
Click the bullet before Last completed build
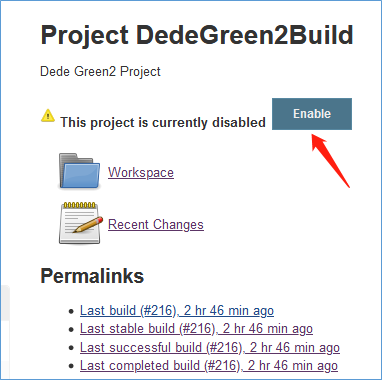click(71, 367)
